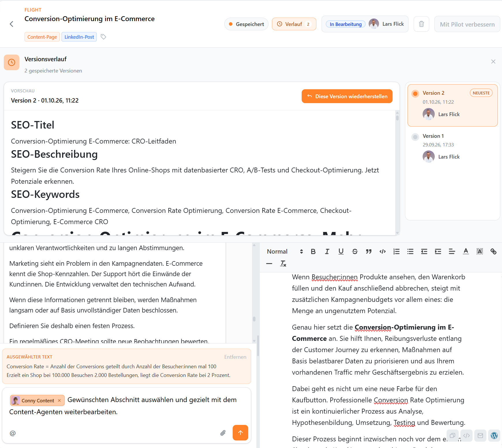Close the Versionsverlauf panel

[493, 62]
